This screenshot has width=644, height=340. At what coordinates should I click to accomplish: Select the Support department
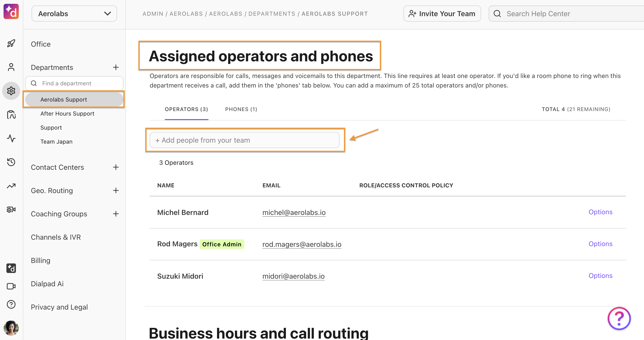[x=51, y=127]
